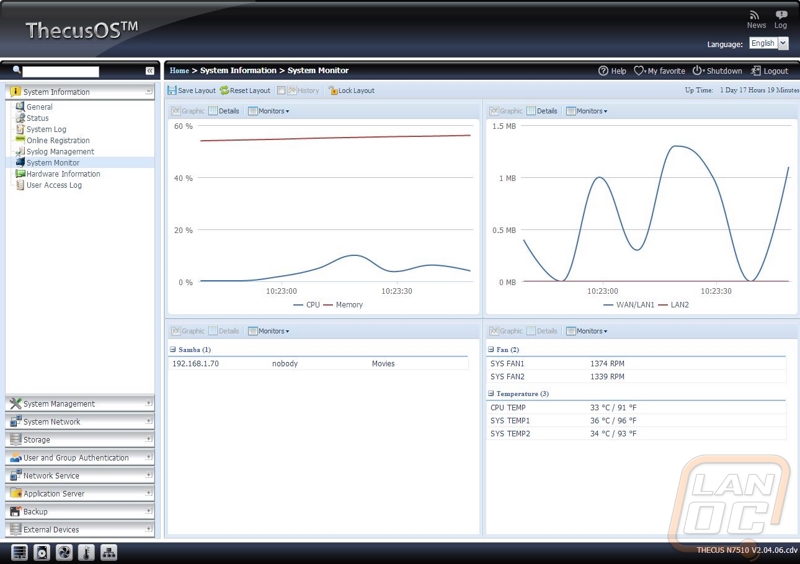Click the fan status icon in bottom bar
This screenshot has width=800, height=564.
point(64,553)
